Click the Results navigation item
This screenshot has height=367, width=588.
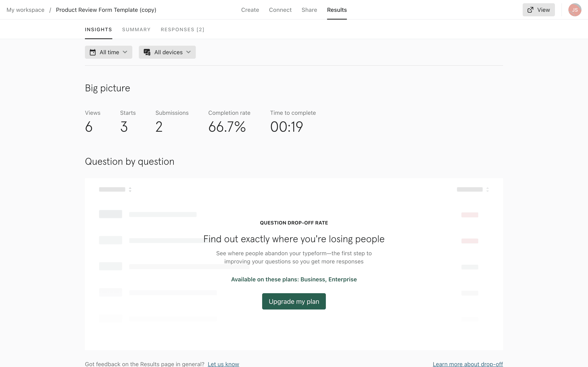(x=337, y=10)
